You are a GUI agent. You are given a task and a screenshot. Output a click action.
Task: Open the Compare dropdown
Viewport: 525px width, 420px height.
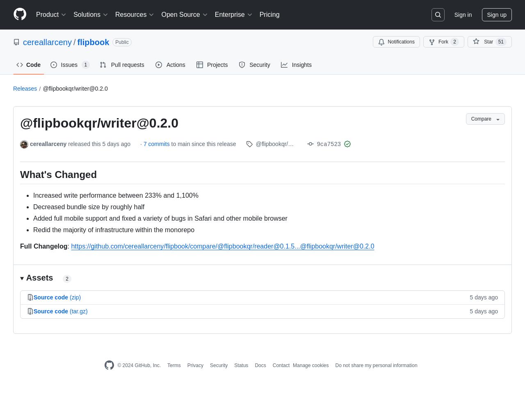click(485, 119)
